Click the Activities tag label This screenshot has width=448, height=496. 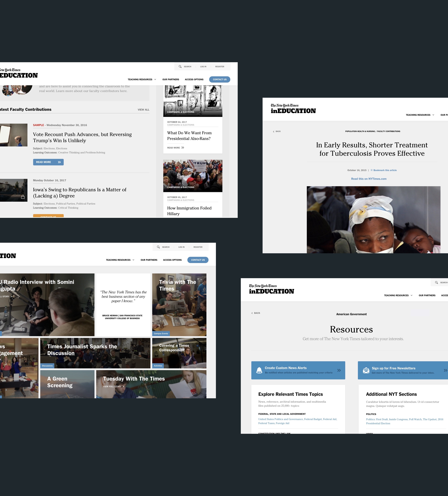tap(158, 366)
